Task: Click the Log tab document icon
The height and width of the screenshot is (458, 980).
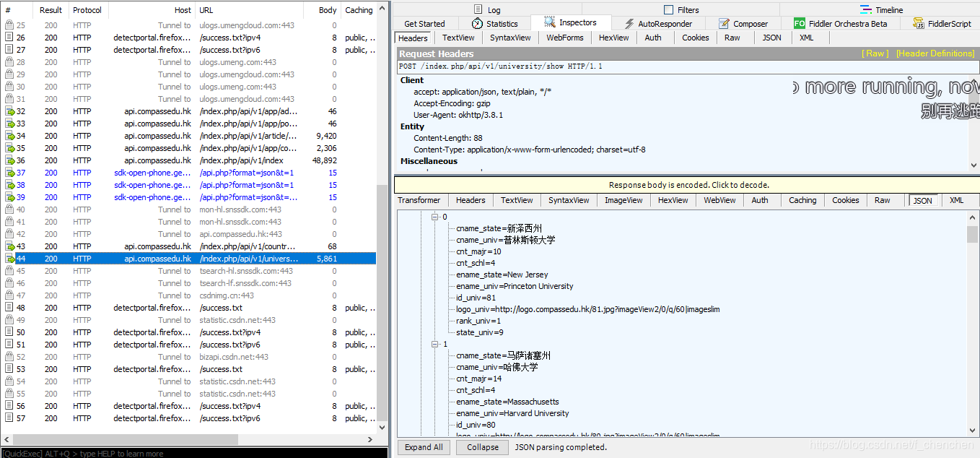Action: [478, 10]
